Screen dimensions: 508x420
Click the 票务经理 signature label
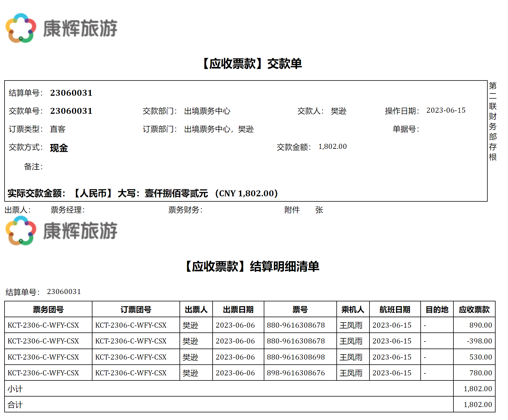pos(68,210)
